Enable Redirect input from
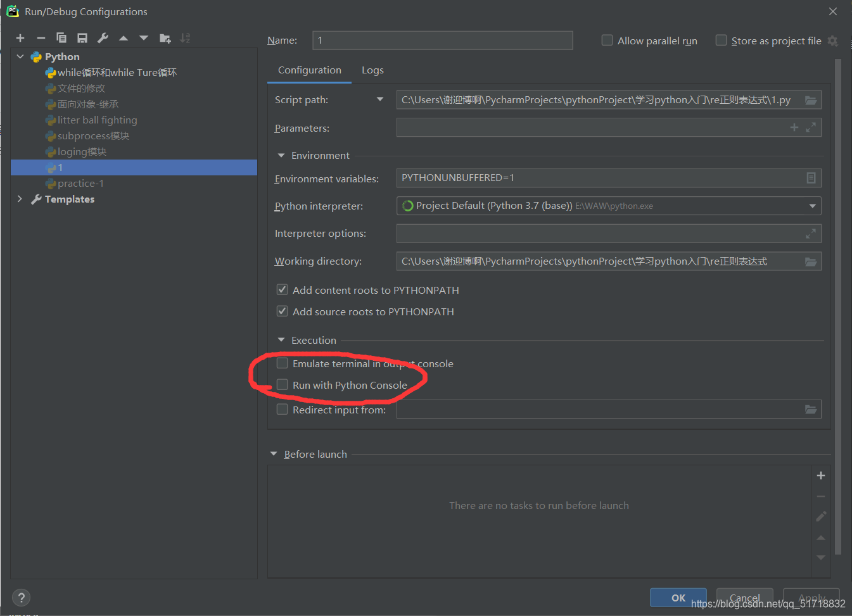The image size is (852, 616). click(x=283, y=410)
